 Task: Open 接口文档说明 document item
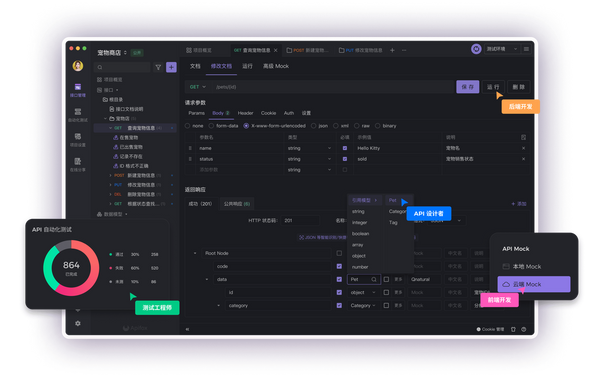click(x=126, y=109)
